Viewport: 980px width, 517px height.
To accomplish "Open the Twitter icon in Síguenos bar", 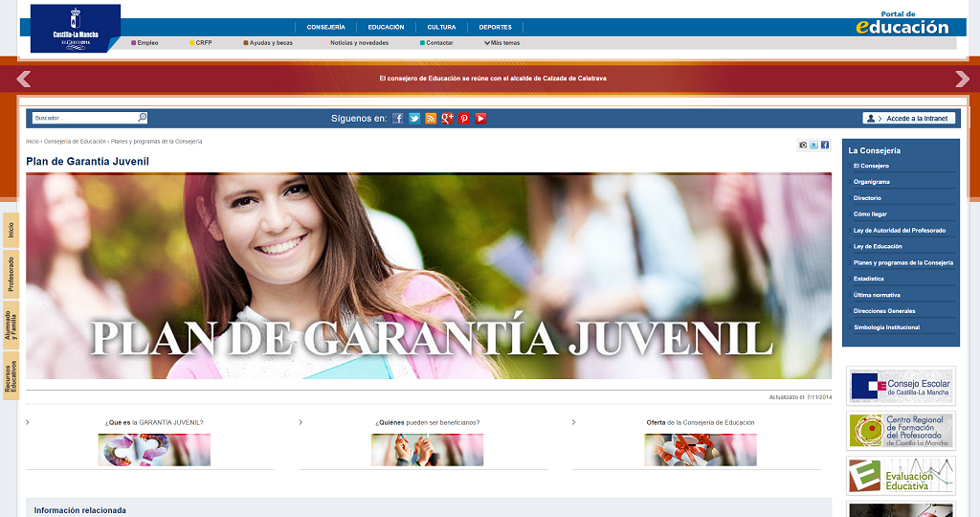I will [414, 119].
